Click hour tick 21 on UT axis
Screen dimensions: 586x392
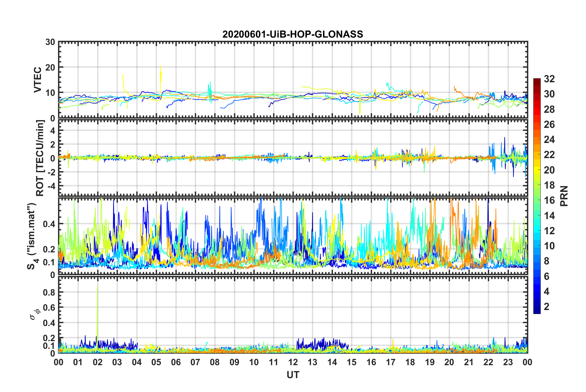tap(469, 362)
